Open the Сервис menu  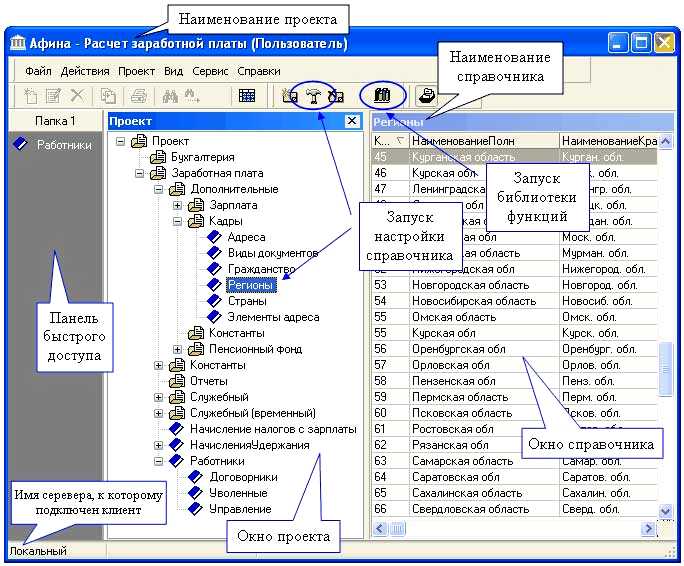pos(210,71)
